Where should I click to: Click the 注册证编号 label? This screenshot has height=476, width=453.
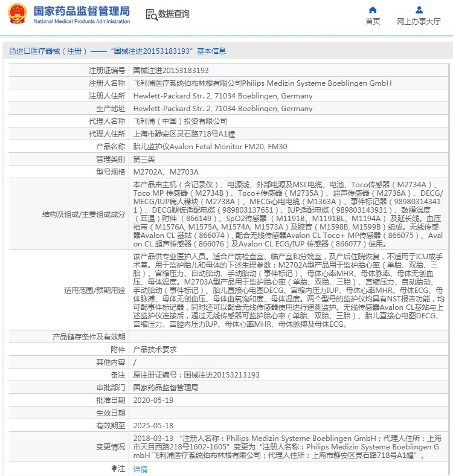(107, 71)
